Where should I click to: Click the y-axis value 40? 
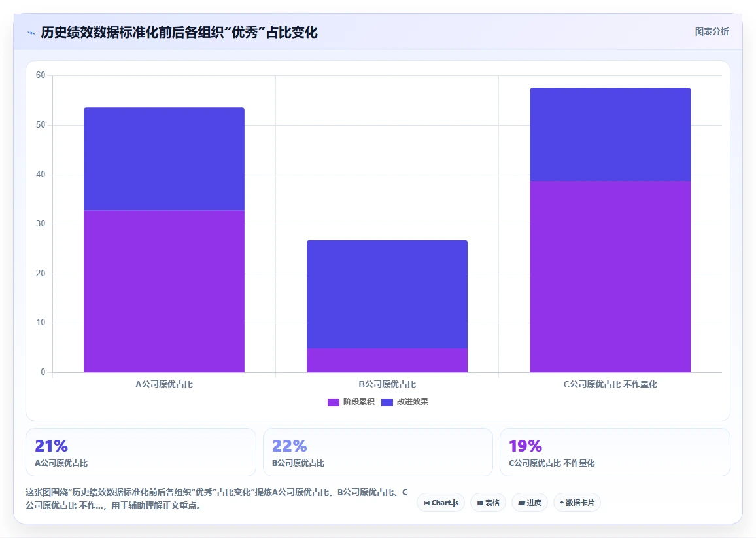click(x=41, y=175)
